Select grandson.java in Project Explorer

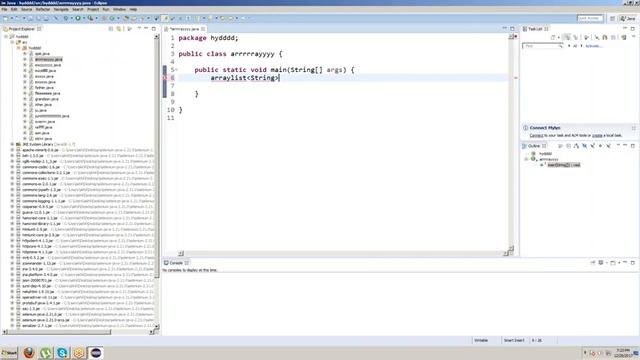(47, 99)
